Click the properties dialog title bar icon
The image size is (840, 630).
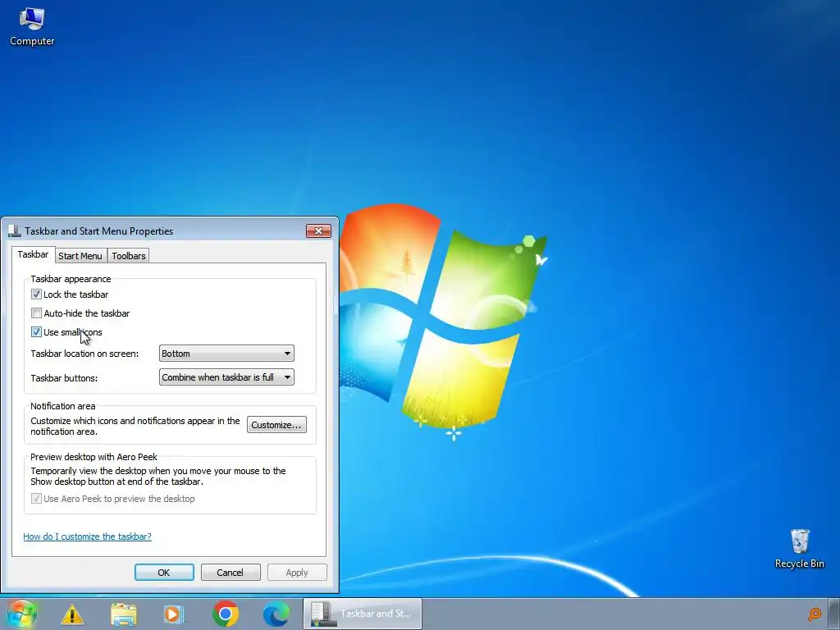tap(15, 231)
